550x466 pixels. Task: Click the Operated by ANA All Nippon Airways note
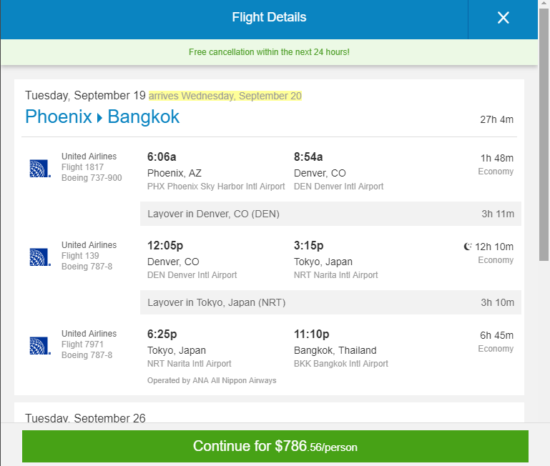coord(212,380)
